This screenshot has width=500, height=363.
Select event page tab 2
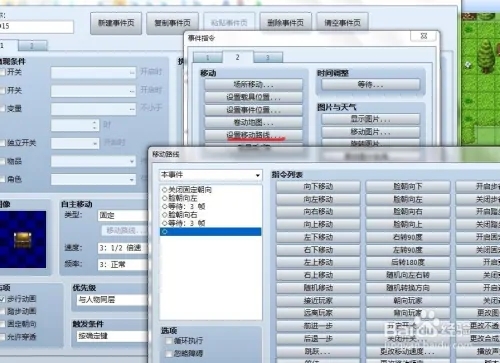click(32, 46)
